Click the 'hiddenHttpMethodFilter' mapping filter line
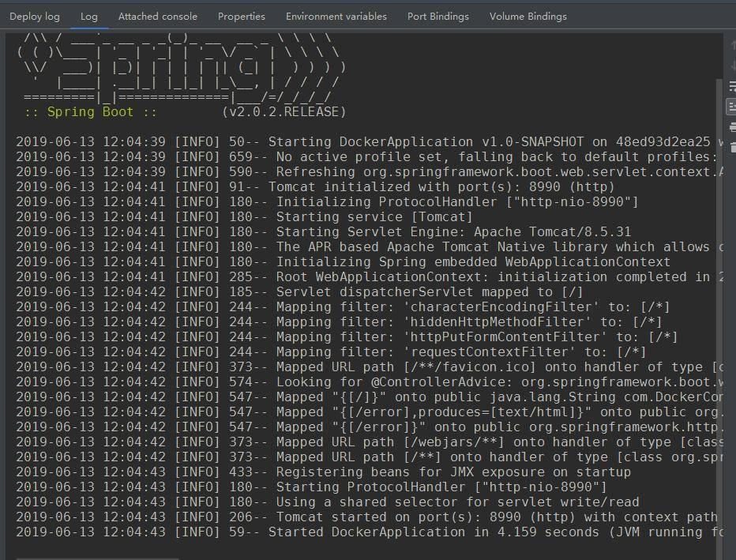 339,322
